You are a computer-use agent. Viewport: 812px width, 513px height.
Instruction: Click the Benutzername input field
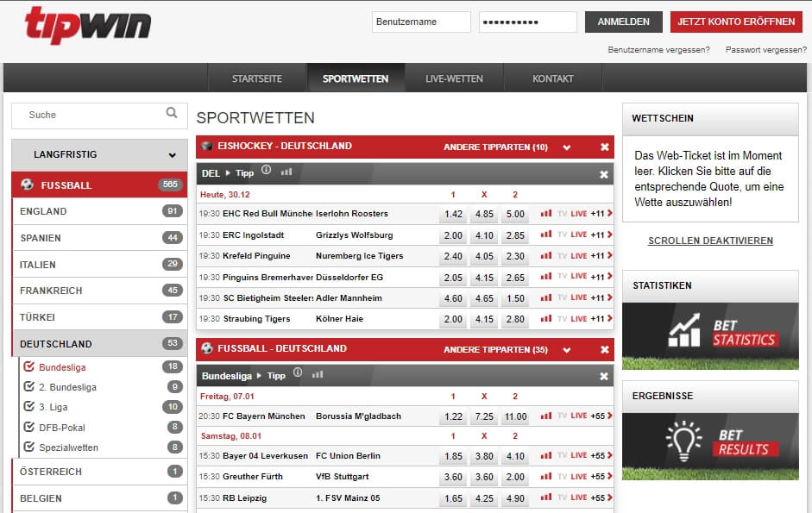coord(421,22)
